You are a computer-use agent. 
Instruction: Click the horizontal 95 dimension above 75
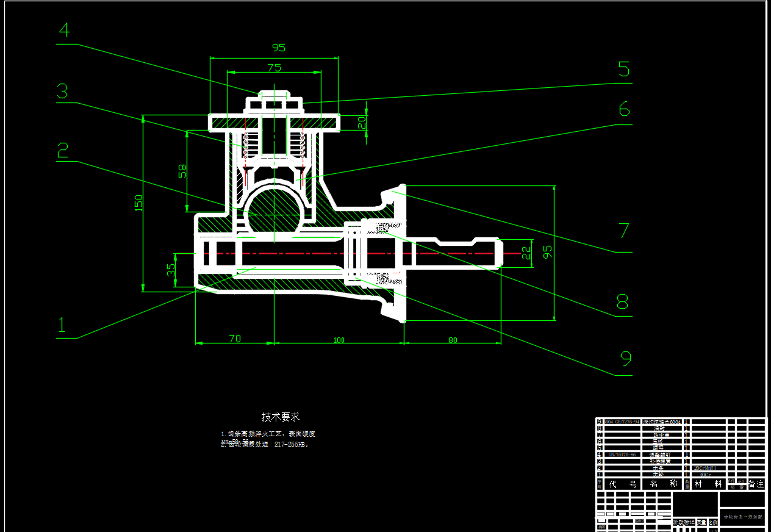click(x=279, y=48)
